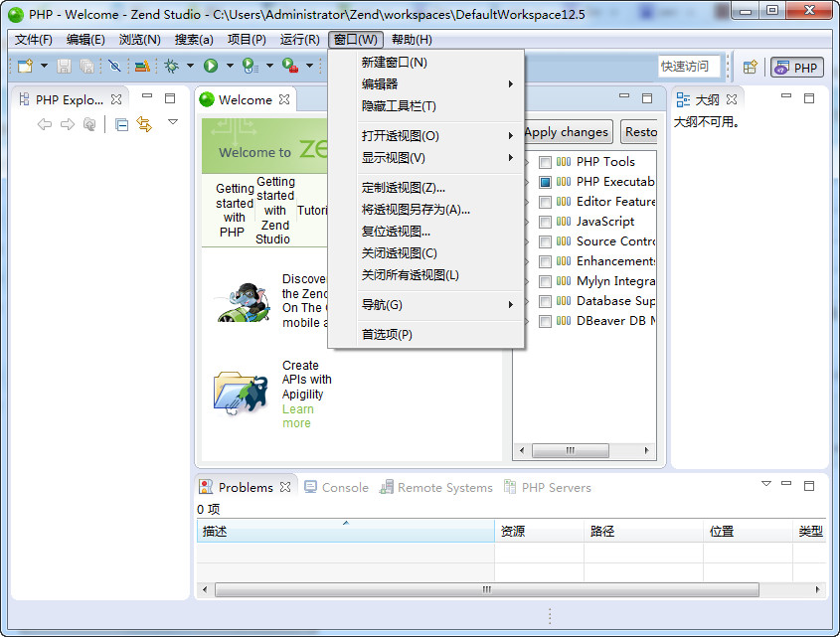Check the Enhancements checkbox

[545, 261]
